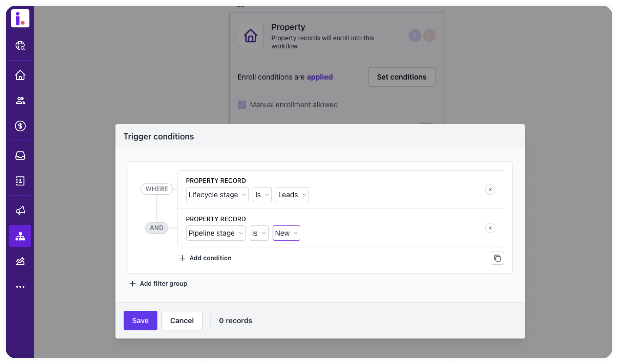Select the active Workflows sidebar item
The width and height of the screenshot is (618, 364).
(x=20, y=236)
